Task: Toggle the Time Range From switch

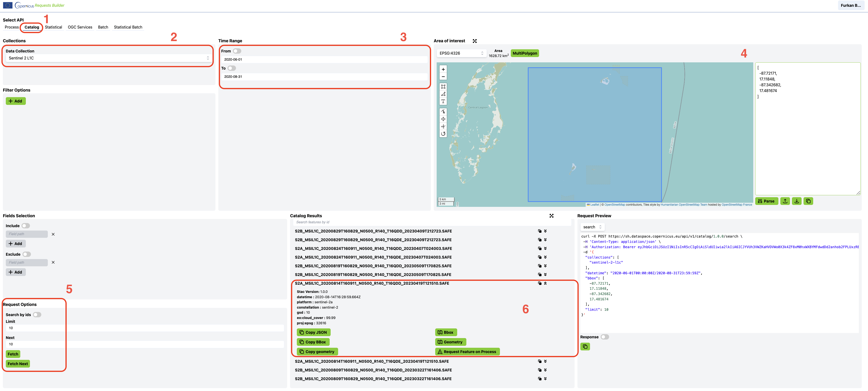Action: coord(237,51)
